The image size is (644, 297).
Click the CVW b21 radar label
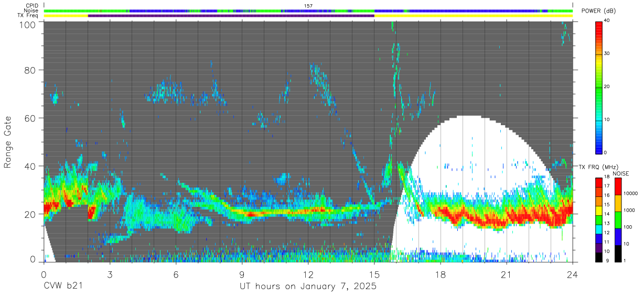(62, 287)
